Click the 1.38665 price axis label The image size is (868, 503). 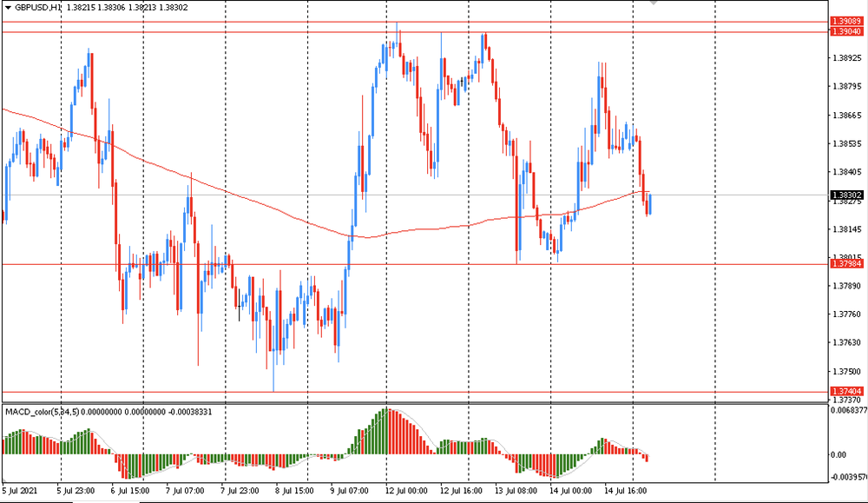847,116
